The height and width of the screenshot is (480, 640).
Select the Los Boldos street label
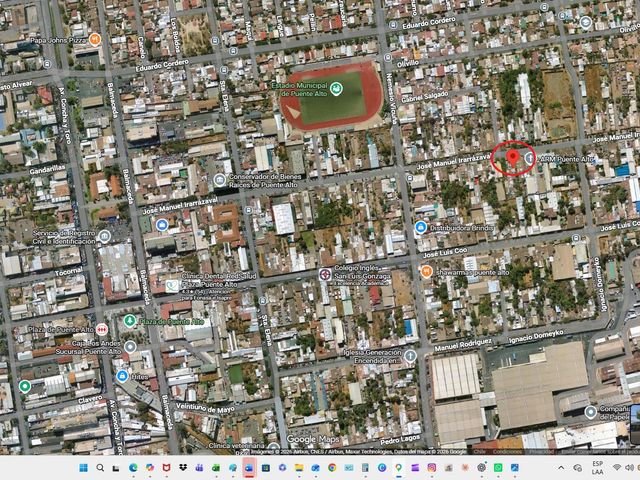[x=175, y=35]
